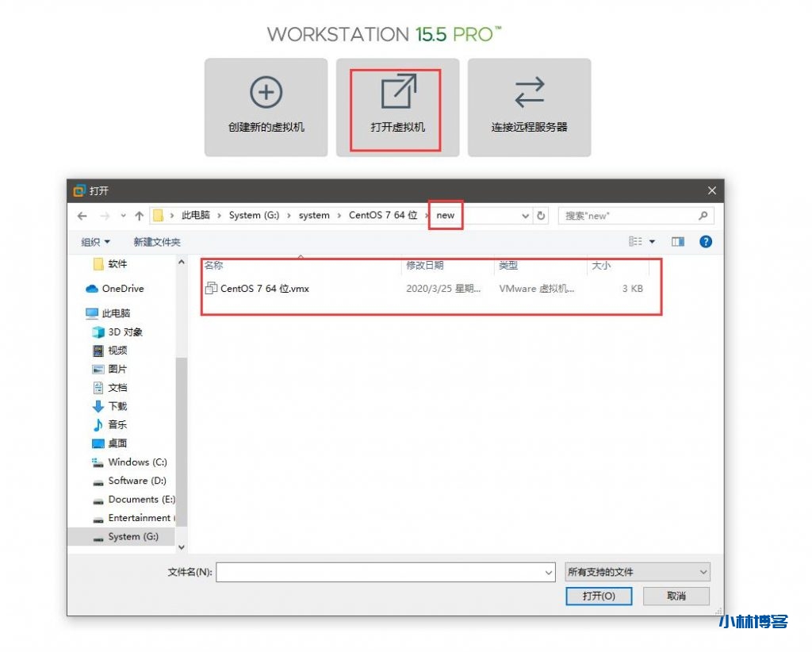The width and height of the screenshot is (812, 652).
Task: Click the blue help question mark icon
Action: (x=705, y=241)
